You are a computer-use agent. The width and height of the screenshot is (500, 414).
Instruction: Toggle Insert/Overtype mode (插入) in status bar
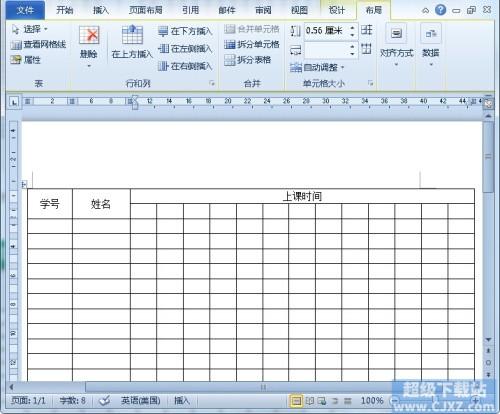coord(182,400)
